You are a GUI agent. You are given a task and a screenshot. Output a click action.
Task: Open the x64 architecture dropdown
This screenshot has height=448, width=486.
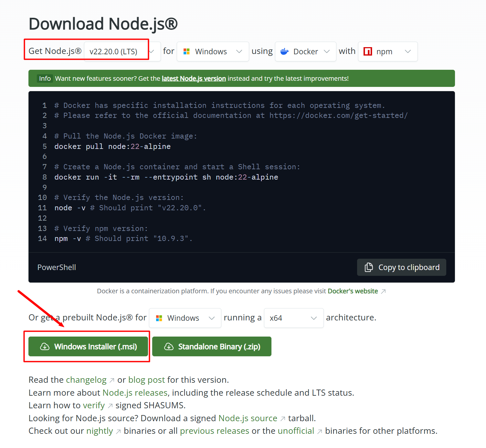pos(293,318)
